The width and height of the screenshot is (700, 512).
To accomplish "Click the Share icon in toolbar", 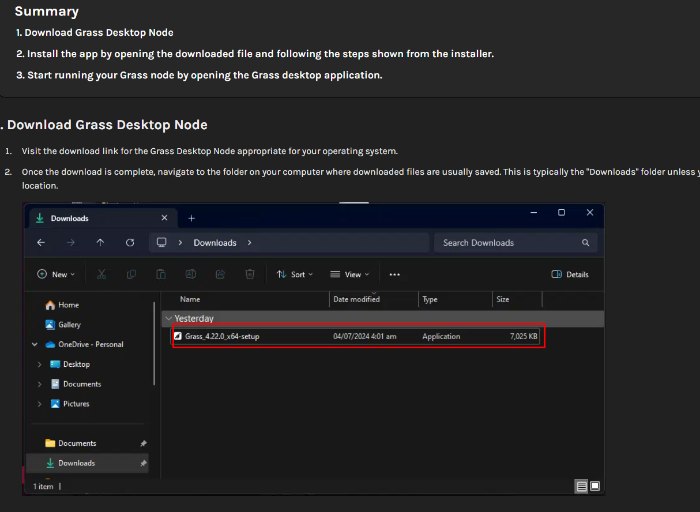I will (x=221, y=274).
